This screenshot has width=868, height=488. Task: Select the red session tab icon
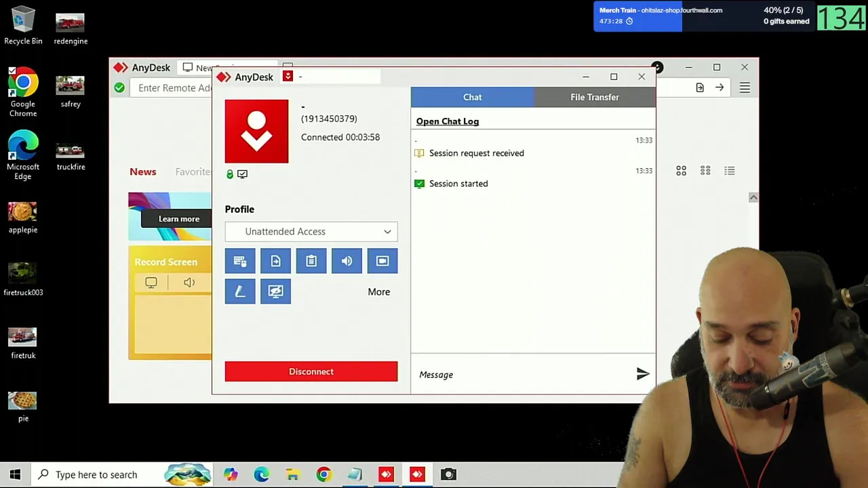click(288, 76)
